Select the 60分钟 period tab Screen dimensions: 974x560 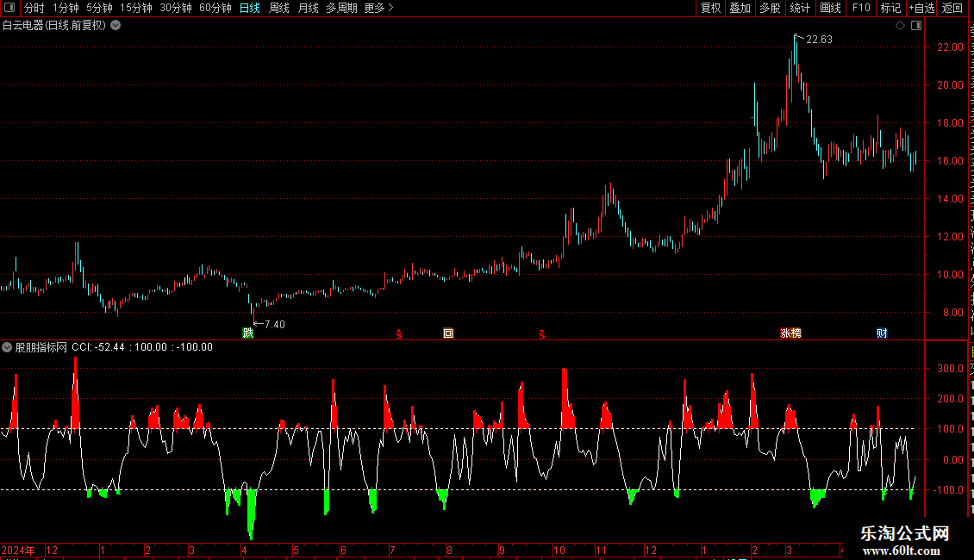(215, 8)
